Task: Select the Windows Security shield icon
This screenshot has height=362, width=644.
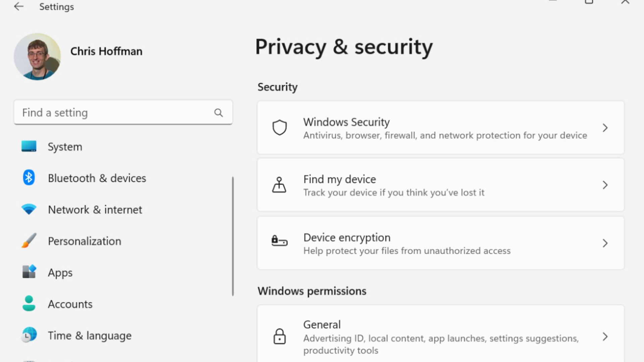Action: [x=280, y=127]
